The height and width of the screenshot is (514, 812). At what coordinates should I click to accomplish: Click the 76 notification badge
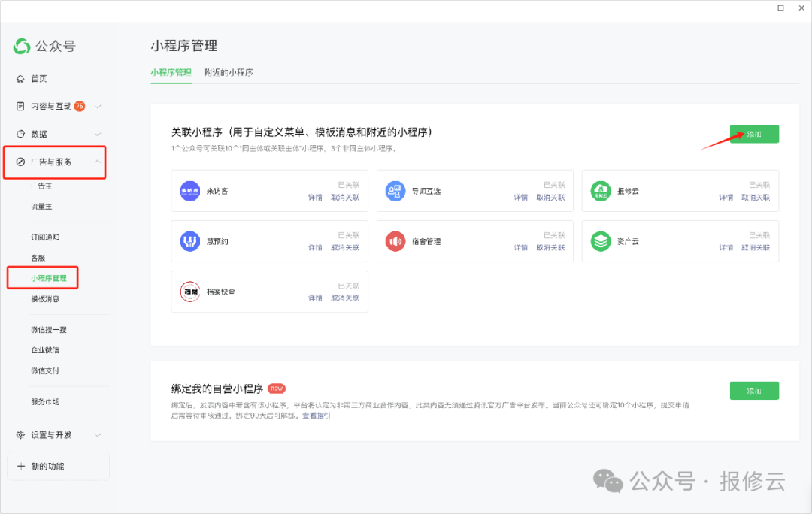pos(79,106)
